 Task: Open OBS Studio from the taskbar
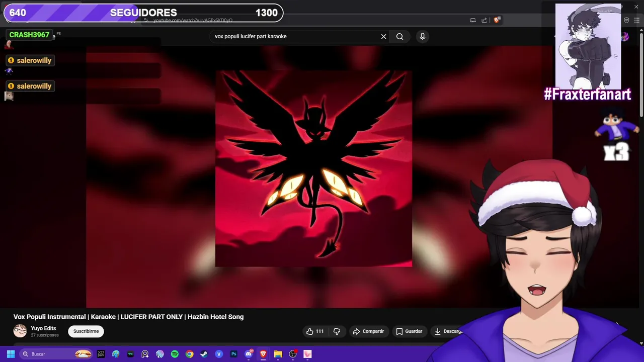coord(293,354)
